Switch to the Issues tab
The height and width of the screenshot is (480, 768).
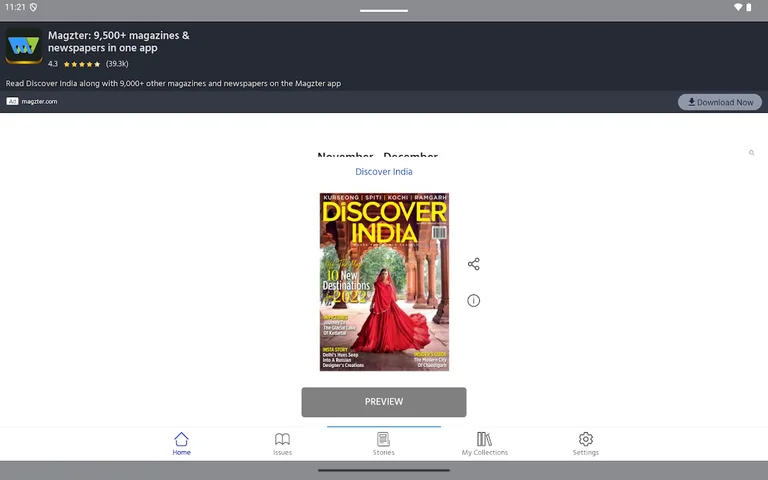[x=282, y=444]
